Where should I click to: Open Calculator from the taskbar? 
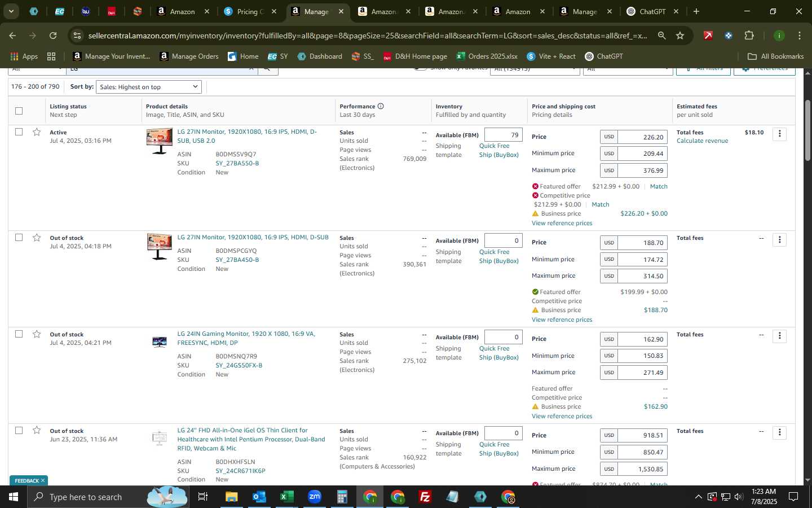tap(342, 497)
